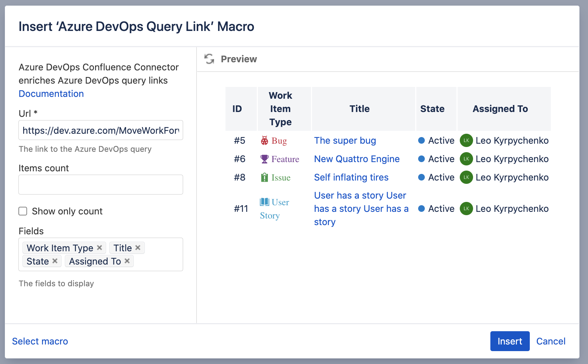Click the Issue clipboard icon
This screenshot has width=588, height=364.
[265, 178]
